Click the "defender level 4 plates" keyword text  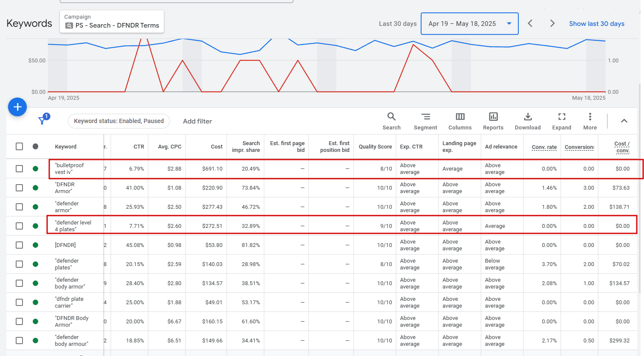click(73, 226)
